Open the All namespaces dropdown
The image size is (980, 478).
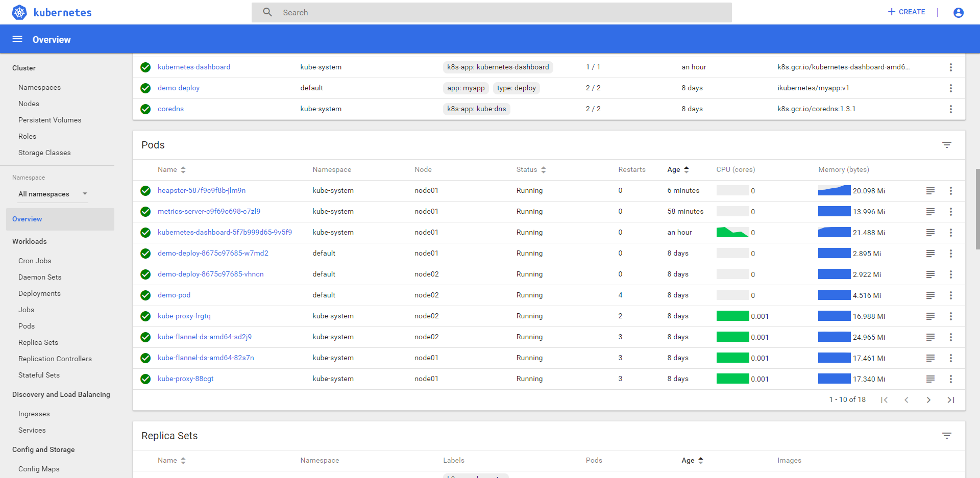[x=53, y=194]
